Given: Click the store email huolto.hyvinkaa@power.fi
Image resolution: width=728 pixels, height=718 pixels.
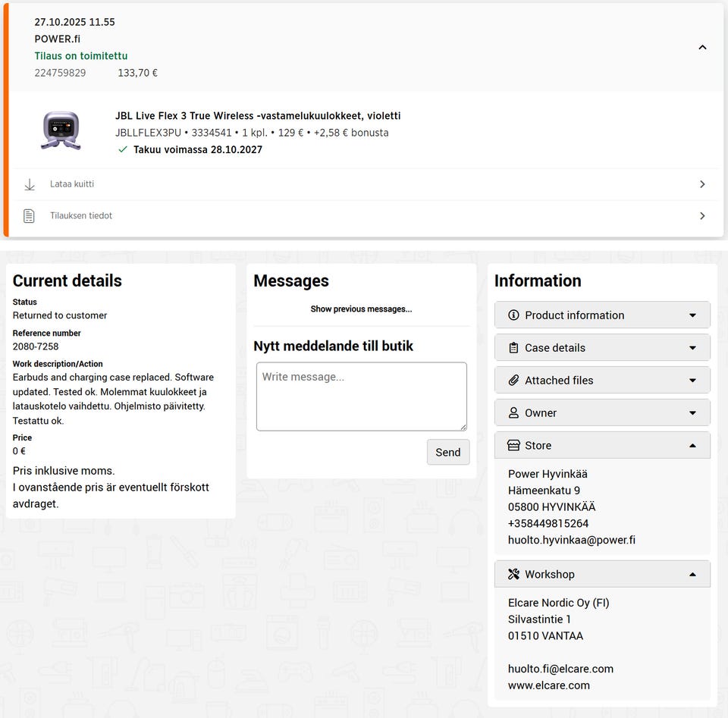Looking at the screenshot, I should (572, 540).
